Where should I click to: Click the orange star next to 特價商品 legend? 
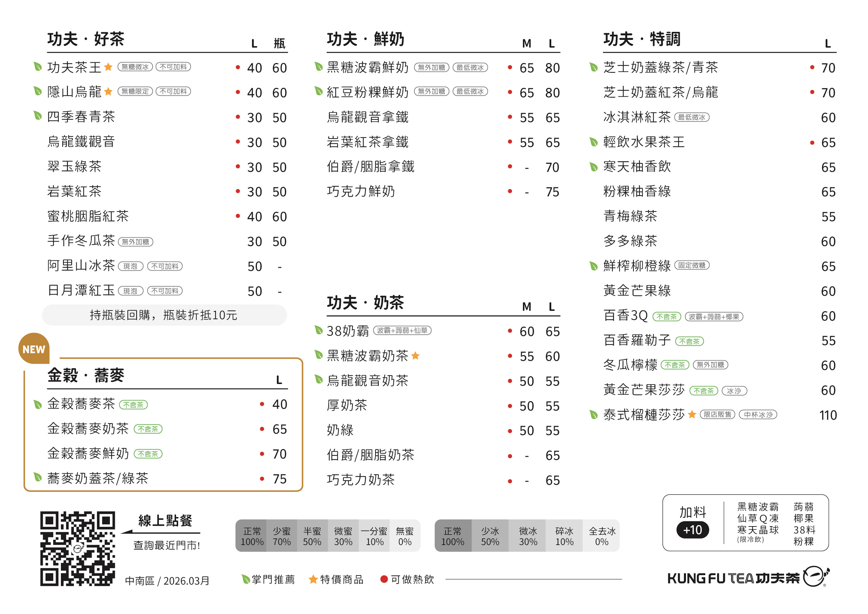tap(313, 579)
